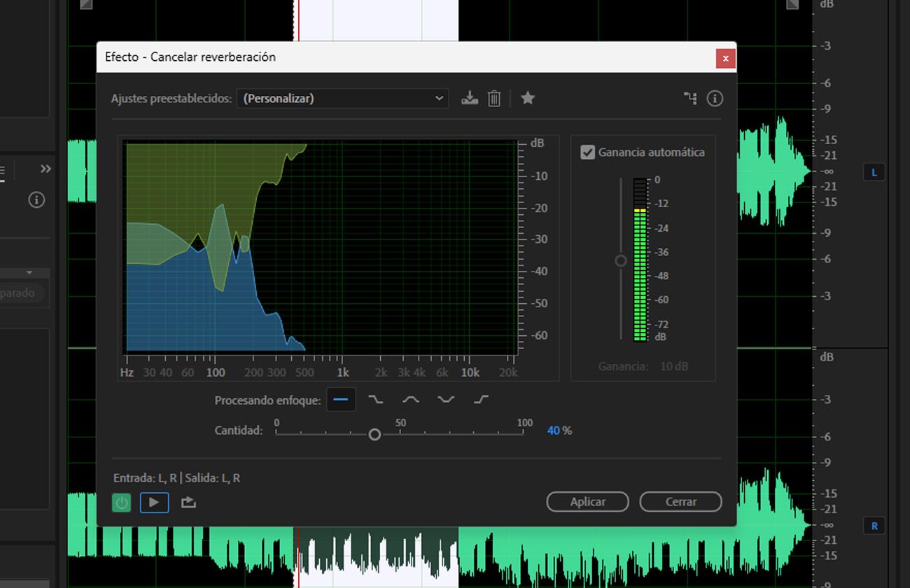This screenshot has height=588, width=910.
Task: Close the Cancelar reverberación dialog
Action: (725, 58)
